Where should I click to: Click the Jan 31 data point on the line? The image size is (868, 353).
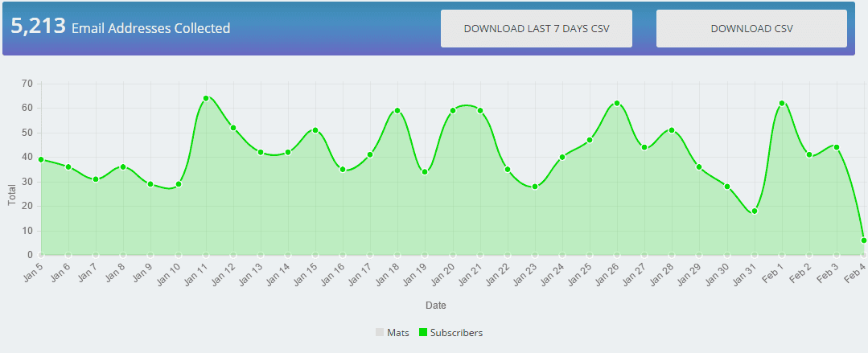click(754, 211)
